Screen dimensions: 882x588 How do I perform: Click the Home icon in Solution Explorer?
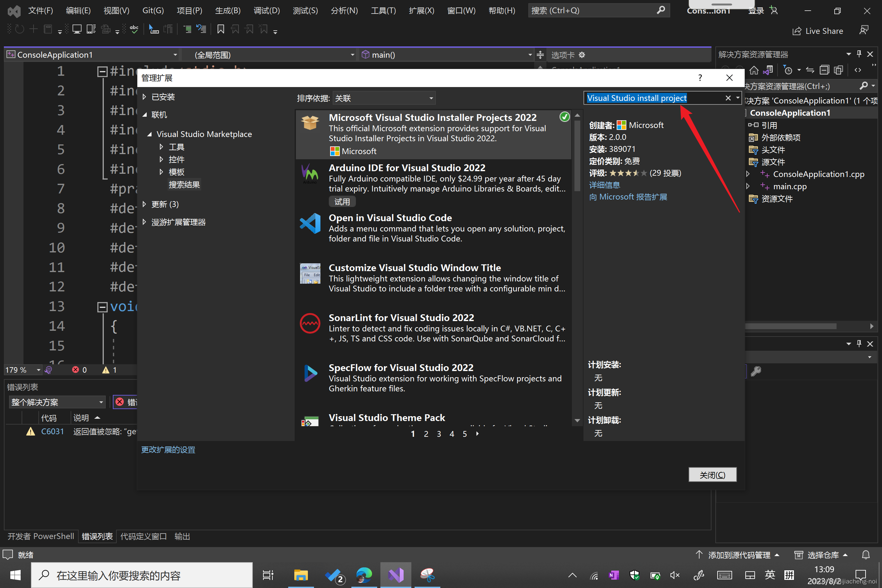click(754, 70)
